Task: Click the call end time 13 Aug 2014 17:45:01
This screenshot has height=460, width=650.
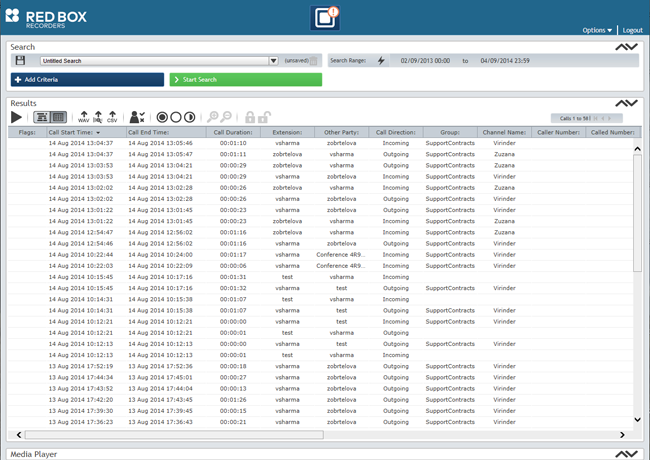Action: click(160, 378)
